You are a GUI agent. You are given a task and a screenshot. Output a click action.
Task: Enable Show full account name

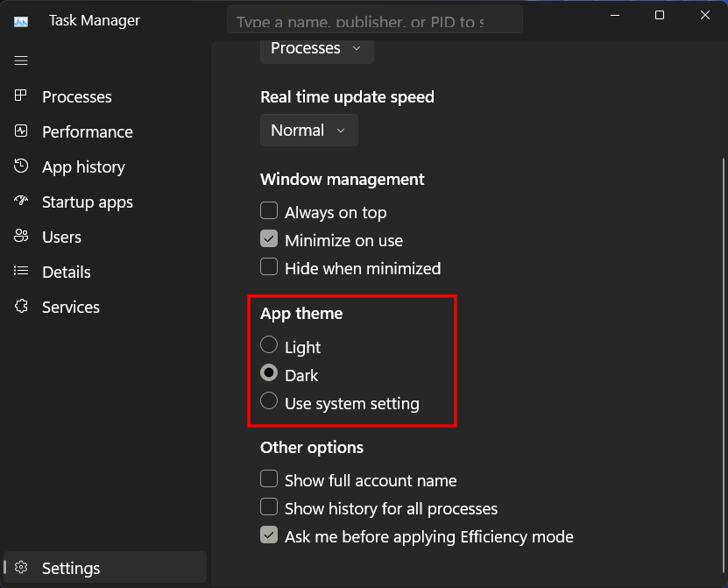click(269, 479)
